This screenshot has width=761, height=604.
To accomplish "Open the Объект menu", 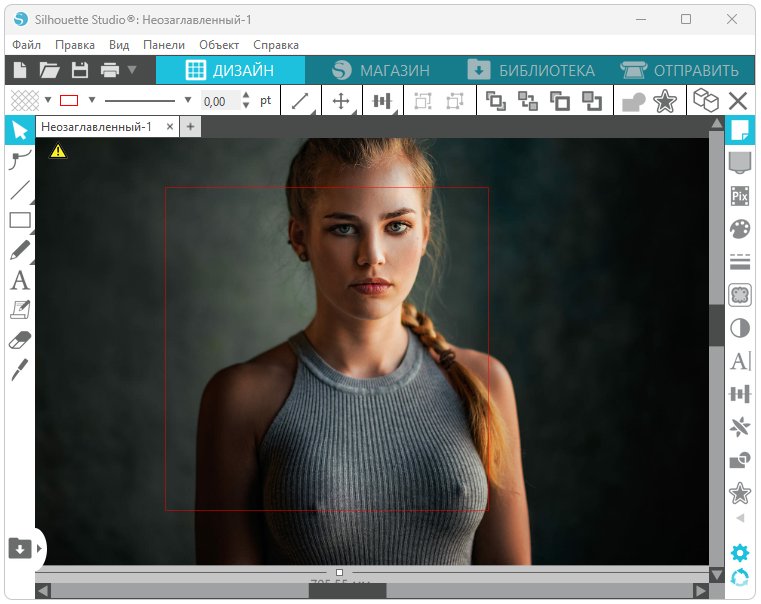I will click(x=219, y=45).
